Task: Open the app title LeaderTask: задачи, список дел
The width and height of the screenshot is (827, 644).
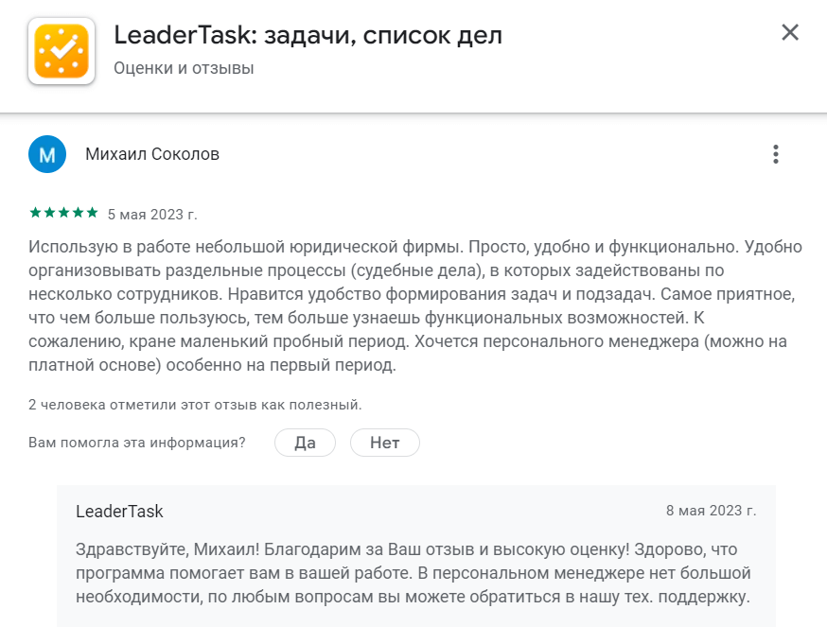Action: [x=307, y=33]
